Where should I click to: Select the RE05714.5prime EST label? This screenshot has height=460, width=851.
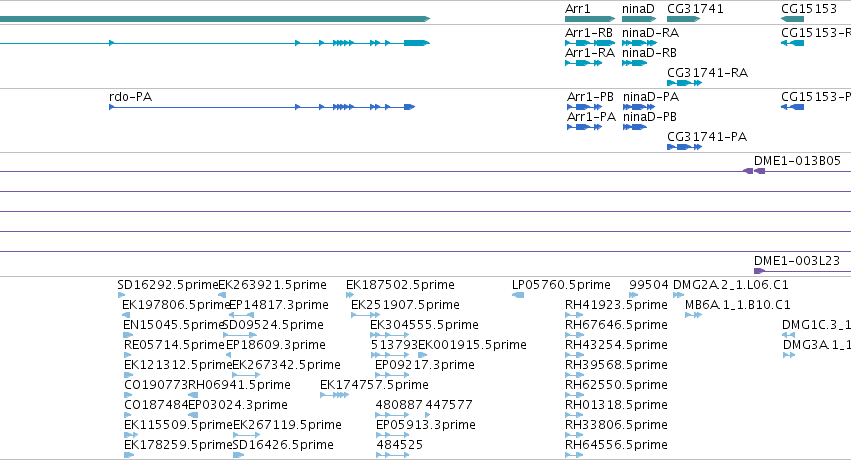tap(174, 345)
